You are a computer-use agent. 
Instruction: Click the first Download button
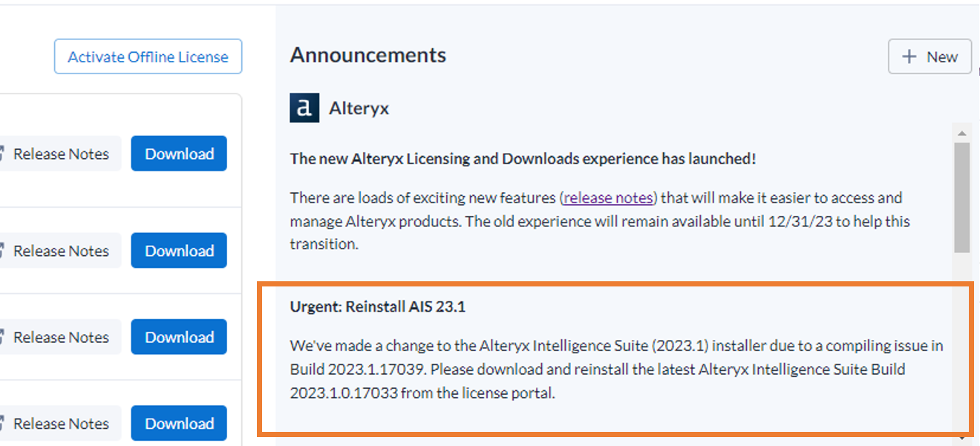coord(178,154)
